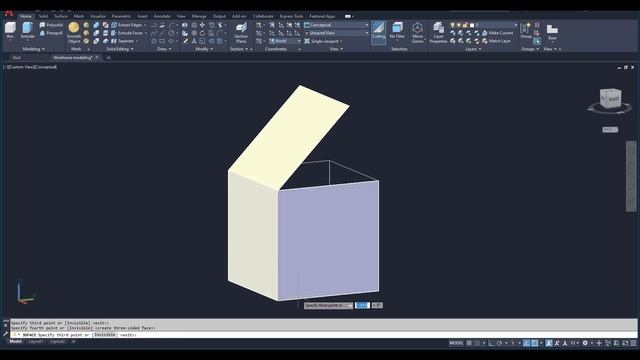The width and height of the screenshot is (640, 360).
Task: Expand the Solid Editing panel
Action: click(x=120, y=49)
